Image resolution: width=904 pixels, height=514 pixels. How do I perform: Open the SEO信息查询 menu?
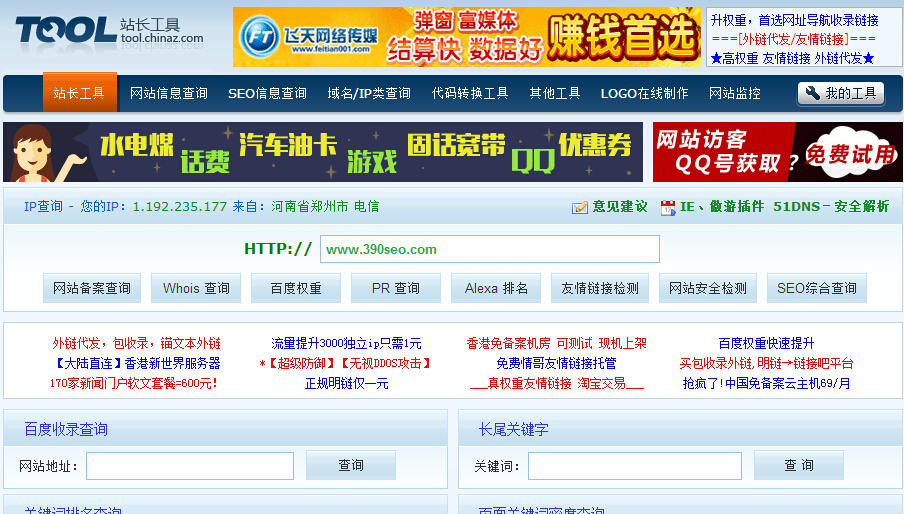[267, 93]
